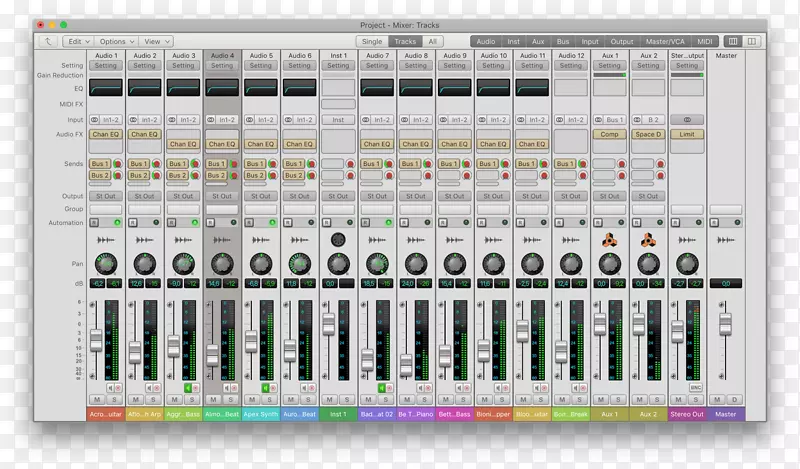Switch to the All mixer view tab

[432, 41]
